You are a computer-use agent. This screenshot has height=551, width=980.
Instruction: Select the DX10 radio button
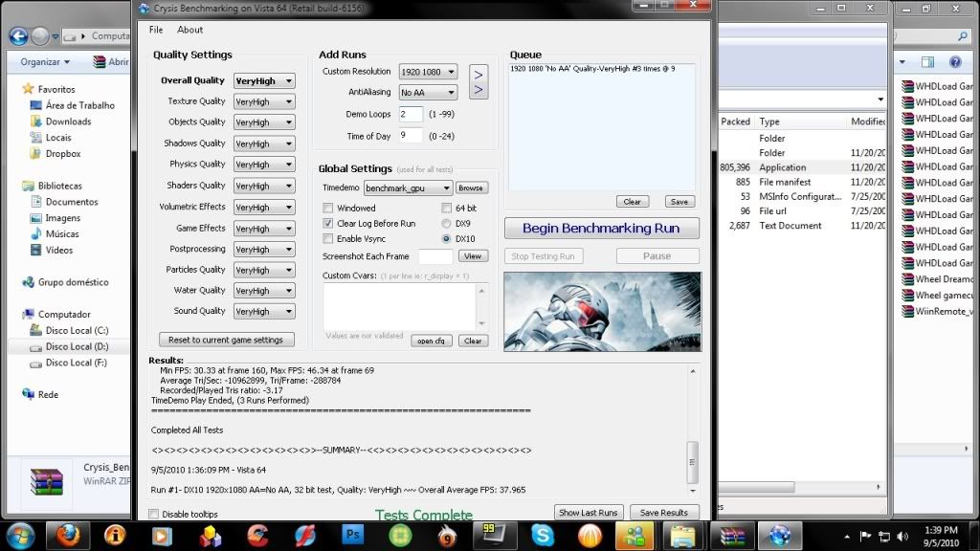(446, 238)
